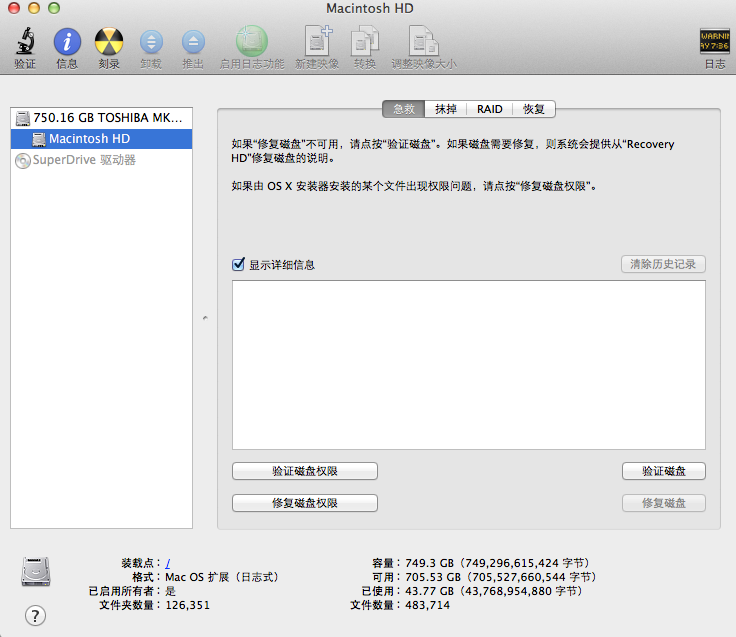Screen dimensions: 736x637
Task: Click the 新建映像 new image icon
Action: click(318, 41)
